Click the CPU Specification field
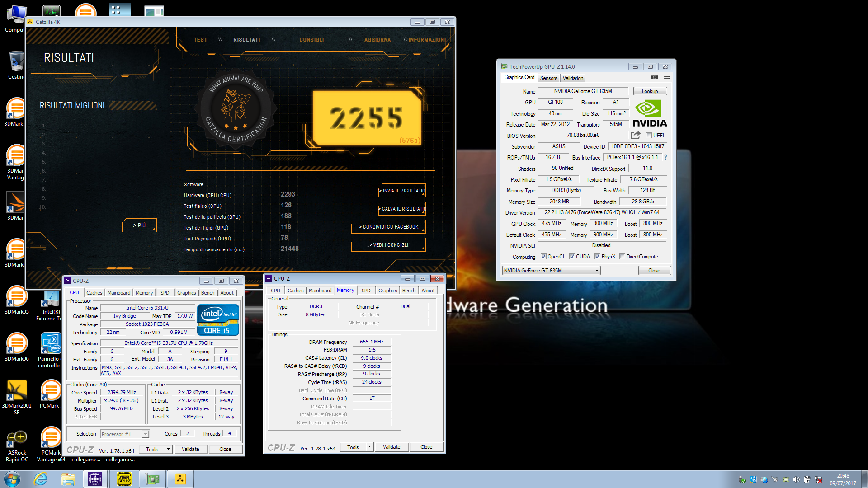The width and height of the screenshot is (868, 488). click(x=169, y=343)
